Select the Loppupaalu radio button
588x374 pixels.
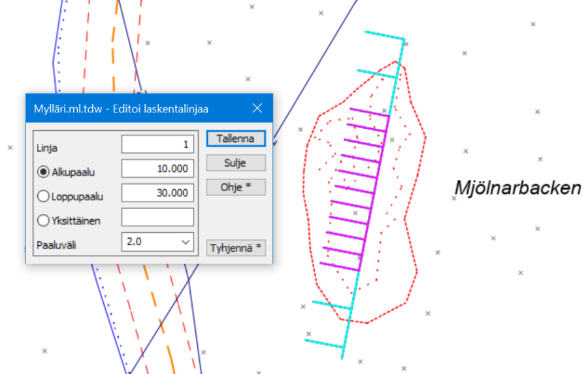[44, 195]
